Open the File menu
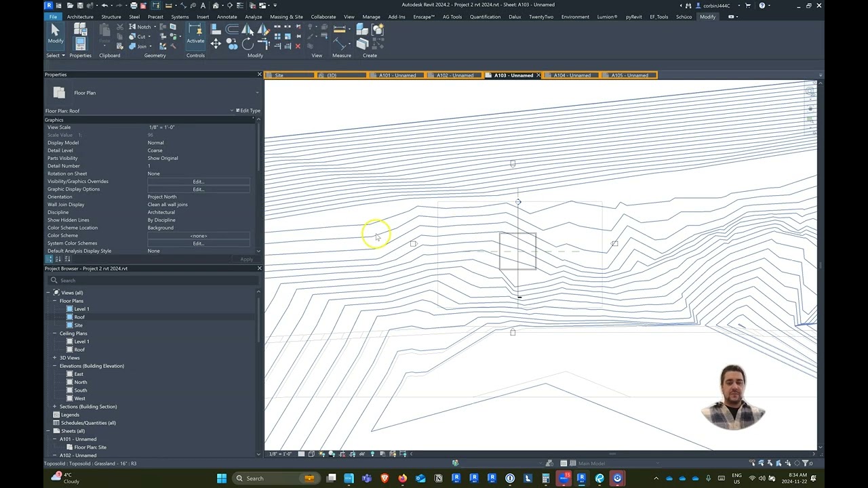Image resolution: width=868 pixels, height=488 pixels. click(x=53, y=17)
